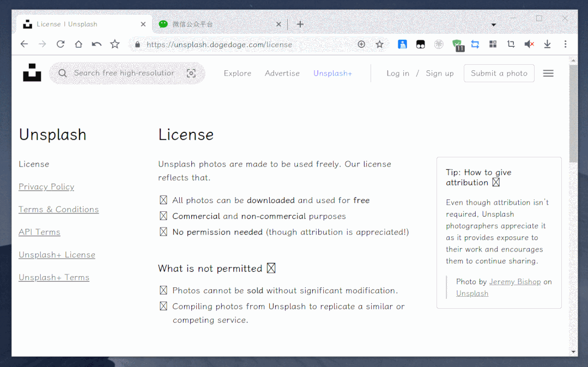This screenshot has width=588, height=367.
Task: Click the Log in link
Action: [x=398, y=73]
